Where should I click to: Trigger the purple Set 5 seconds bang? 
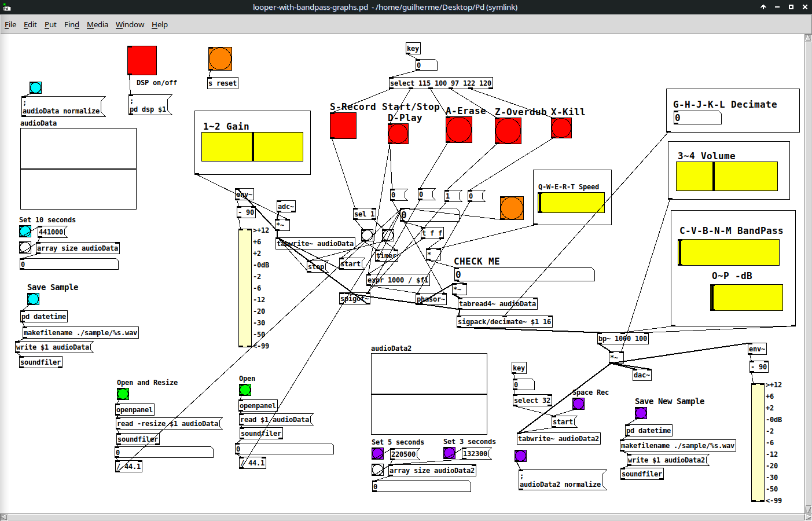377,453
